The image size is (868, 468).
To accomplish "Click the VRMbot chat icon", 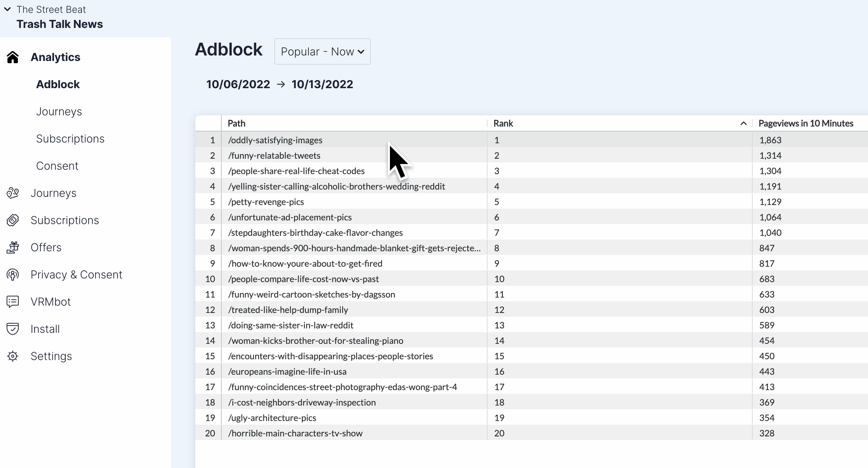I will click(x=13, y=302).
